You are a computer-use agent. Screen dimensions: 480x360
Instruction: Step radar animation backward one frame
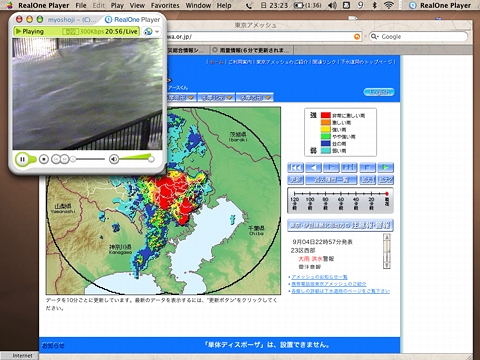pyautogui.click(x=313, y=167)
